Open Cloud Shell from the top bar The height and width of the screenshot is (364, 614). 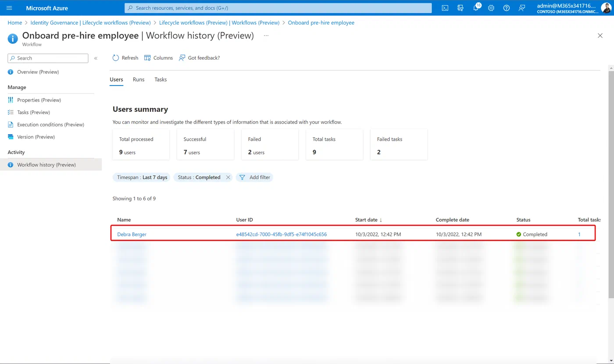point(445,8)
